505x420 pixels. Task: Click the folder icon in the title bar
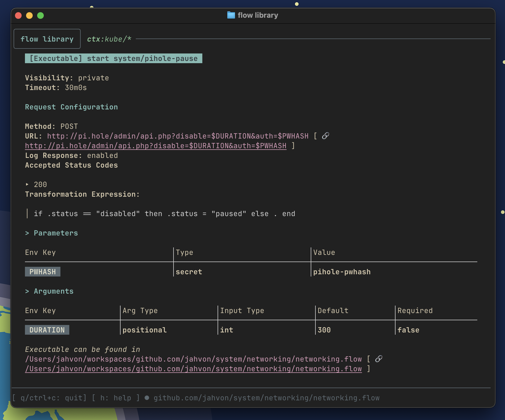(x=231, y=15)
